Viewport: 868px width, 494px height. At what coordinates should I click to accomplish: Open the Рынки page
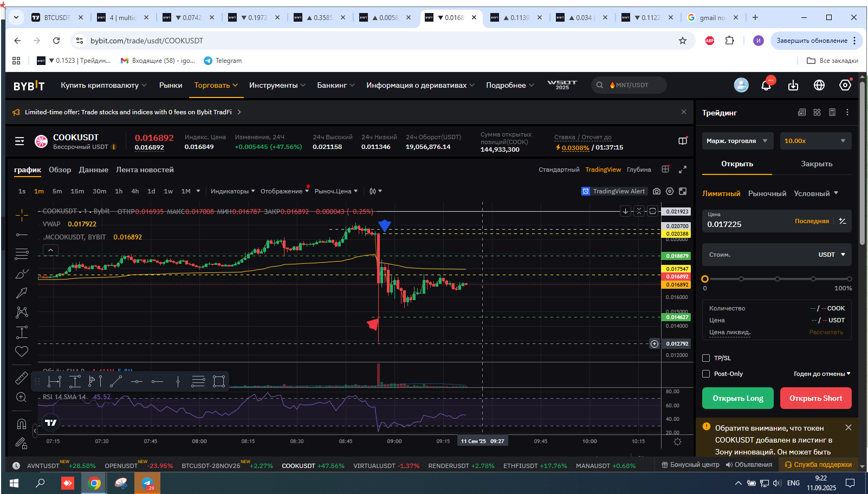[x=171, y=85]
